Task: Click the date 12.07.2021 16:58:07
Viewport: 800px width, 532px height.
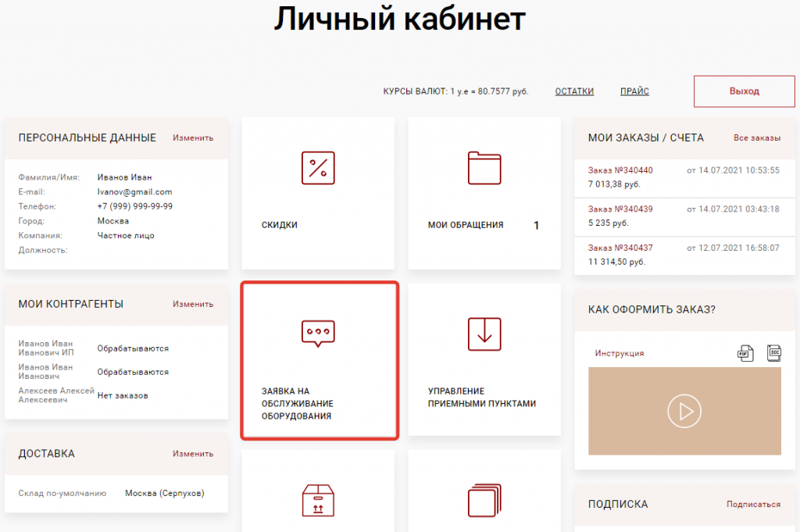Action: coord(739,248)
